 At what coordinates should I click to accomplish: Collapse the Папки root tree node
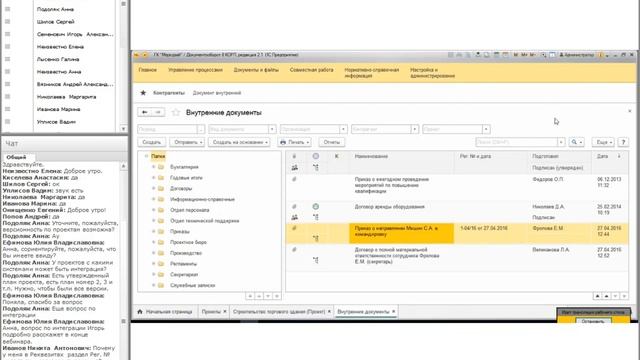146,156
